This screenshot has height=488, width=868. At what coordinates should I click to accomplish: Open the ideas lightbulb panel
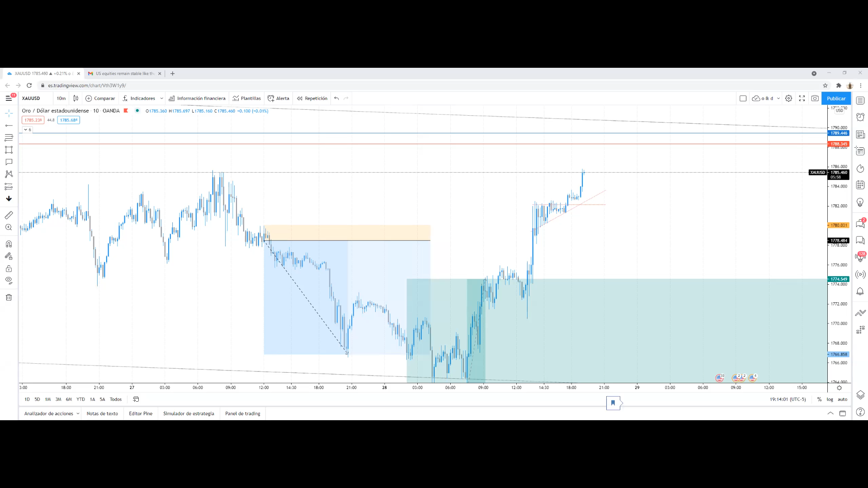(x=860, y=202)
